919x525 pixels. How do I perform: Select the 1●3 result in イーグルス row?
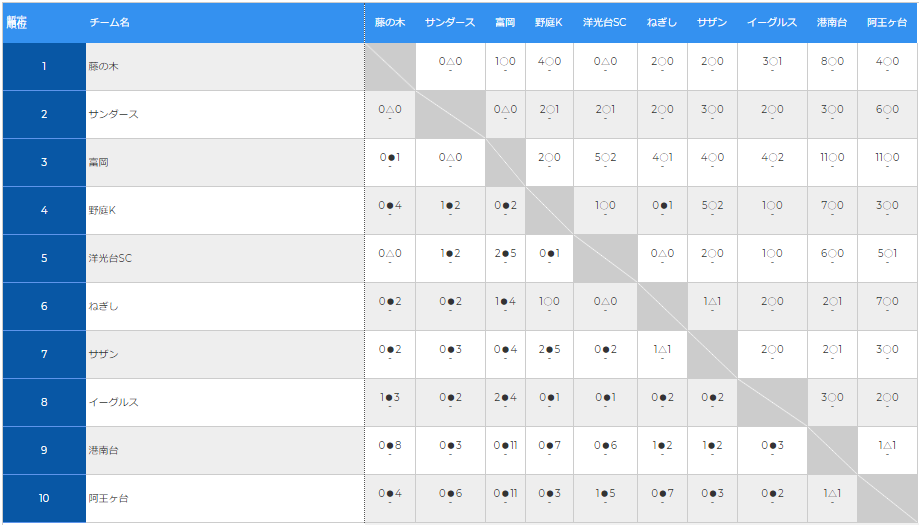(x=390, y=397)
